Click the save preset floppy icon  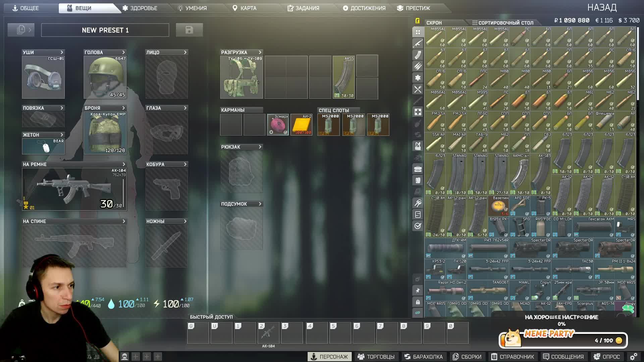point(189,30)
